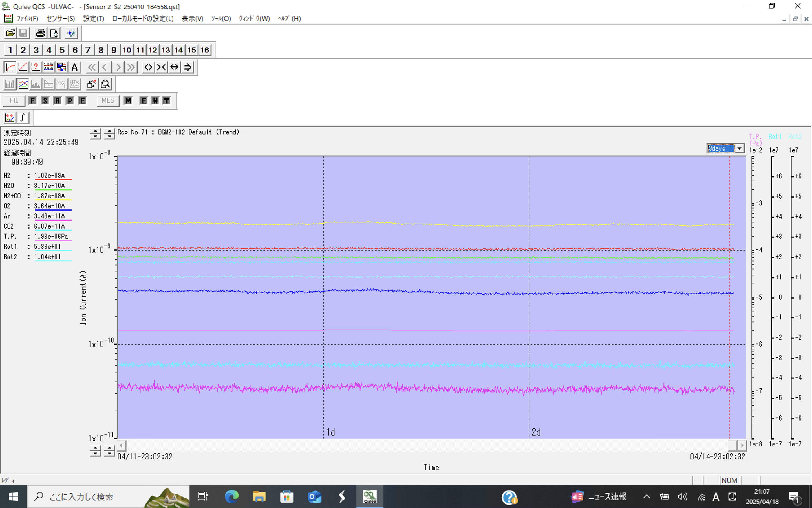This screenshot has width=812, height=508.
Task: Select sensor number 8 button
Action: pyautogui.click(x=101, y=50)
